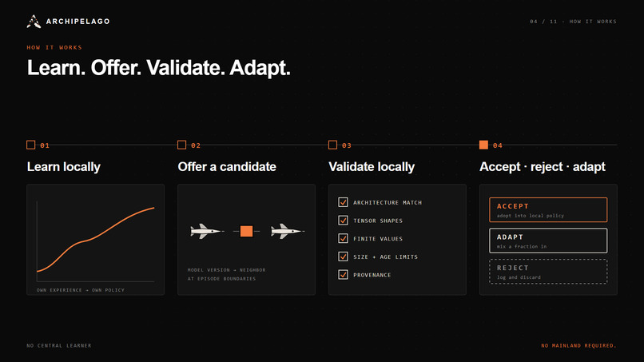Click the 'MODEL VERSION → NEIGHBOR' caption

pos(227,270)
